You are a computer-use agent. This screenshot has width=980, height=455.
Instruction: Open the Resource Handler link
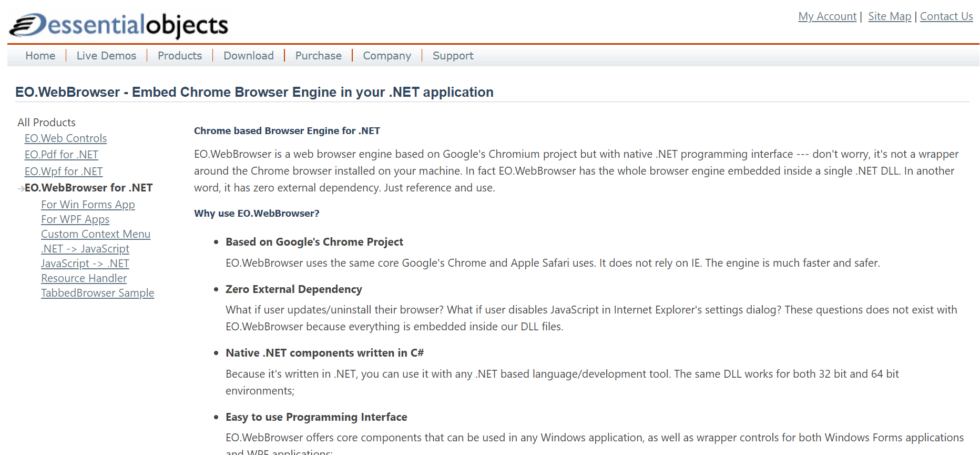click(x=84, y=278)
